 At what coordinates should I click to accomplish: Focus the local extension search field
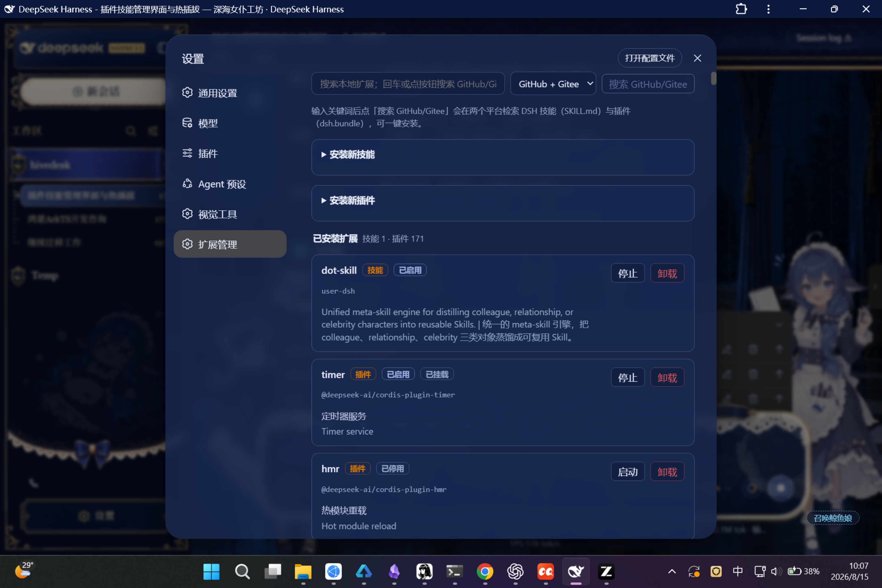408,84
